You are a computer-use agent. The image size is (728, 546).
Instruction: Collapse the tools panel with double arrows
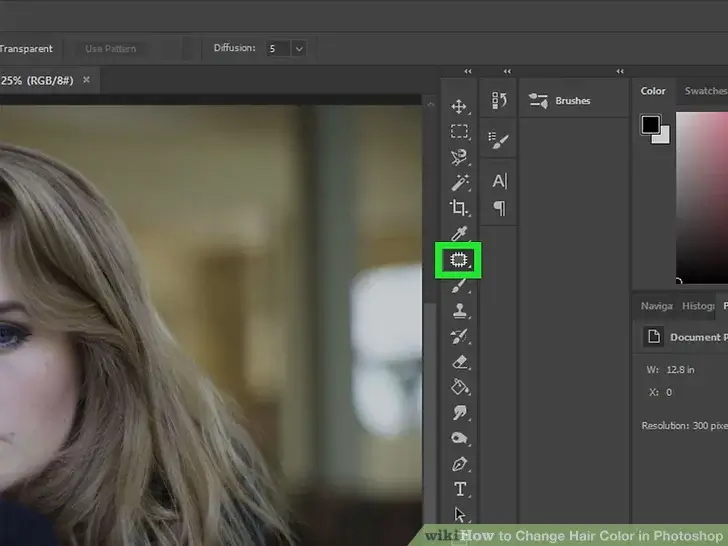(x=467, y=72)
